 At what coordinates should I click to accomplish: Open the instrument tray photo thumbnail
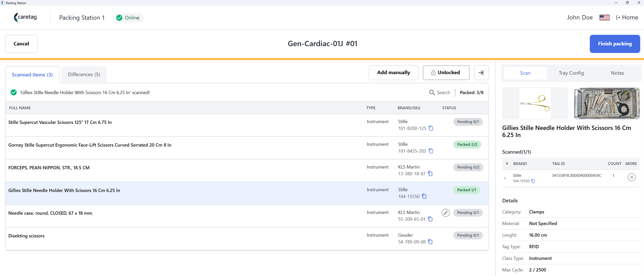click(x=607, y=103)
